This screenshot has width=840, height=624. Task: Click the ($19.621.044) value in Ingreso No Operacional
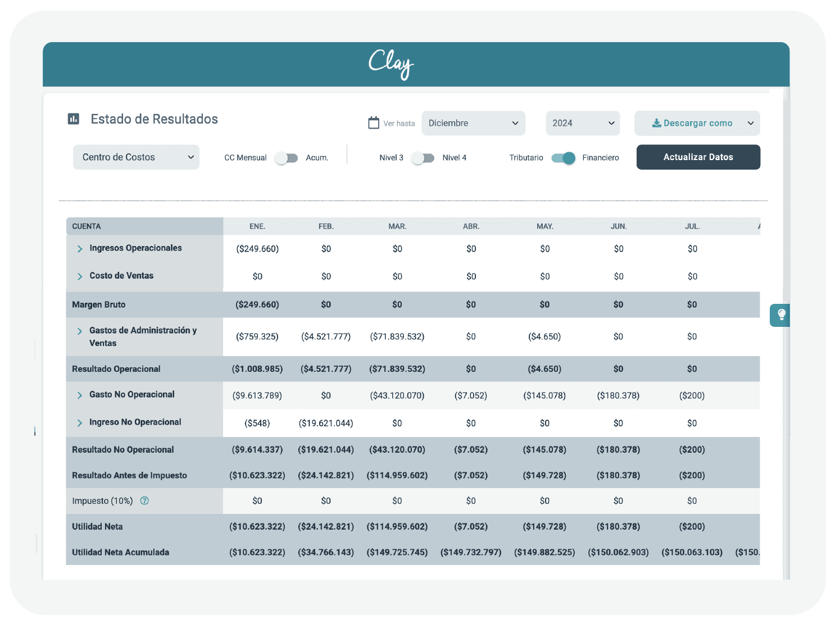click(326, 423)
